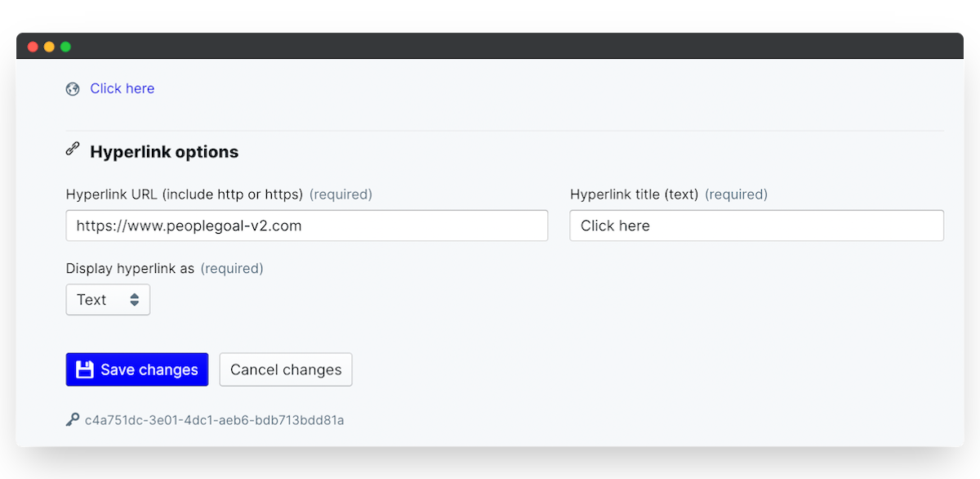980x479 pixels.
Task: Click the globe icon beside Click here
Action: [x=73, y=89]
